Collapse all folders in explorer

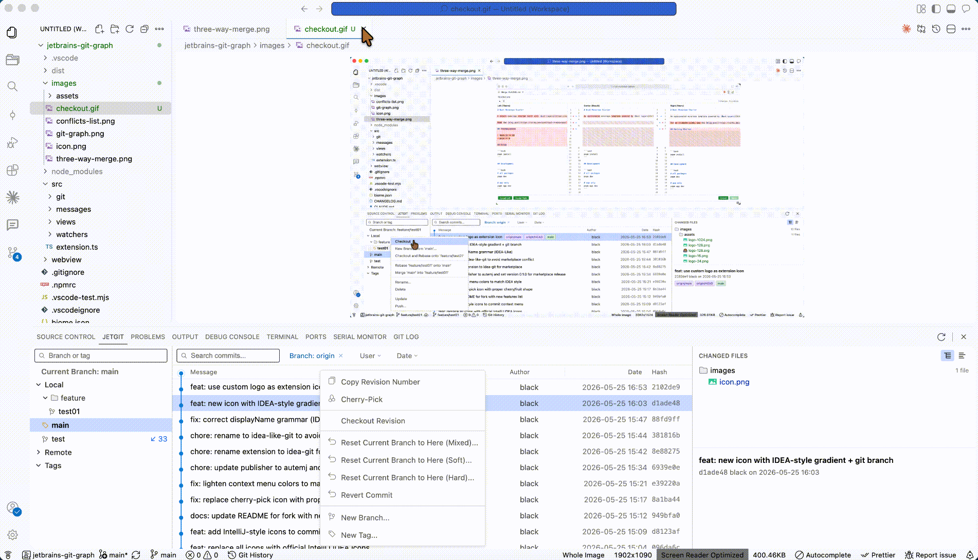click(144, 29)
